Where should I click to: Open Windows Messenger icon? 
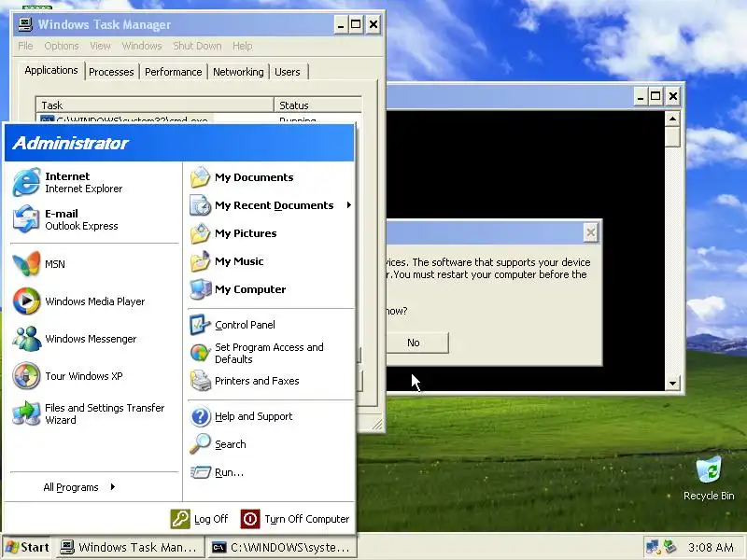tap(27, 339)
